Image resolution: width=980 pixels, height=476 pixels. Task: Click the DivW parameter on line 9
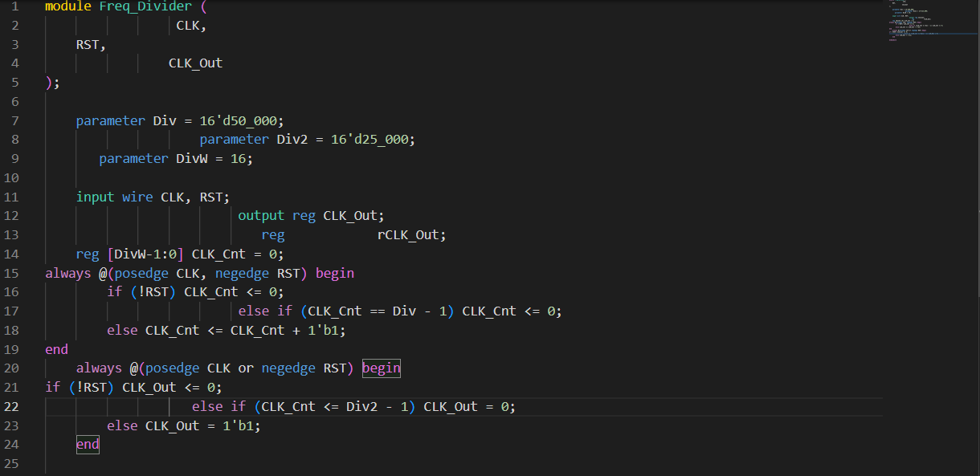coord(193,158)
